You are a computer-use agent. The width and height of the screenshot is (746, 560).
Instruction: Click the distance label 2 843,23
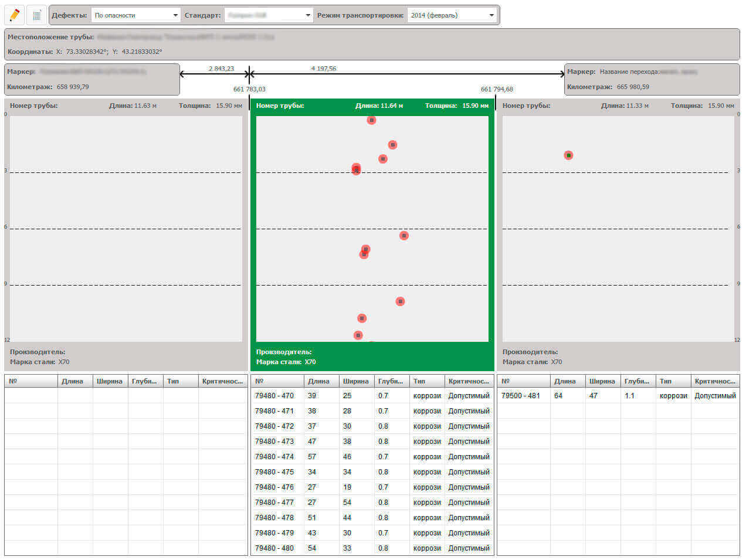pos(221,69)
